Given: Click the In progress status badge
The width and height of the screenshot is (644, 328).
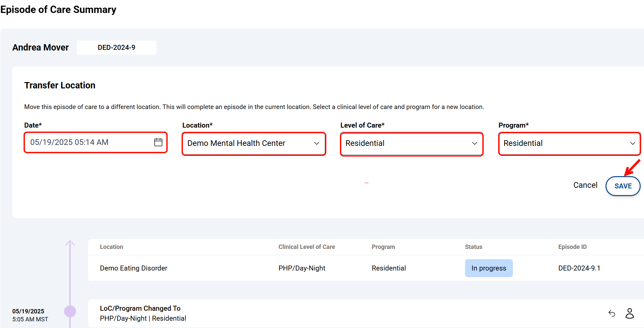Looking at the screenshot, I should click(x=489, y=268).
